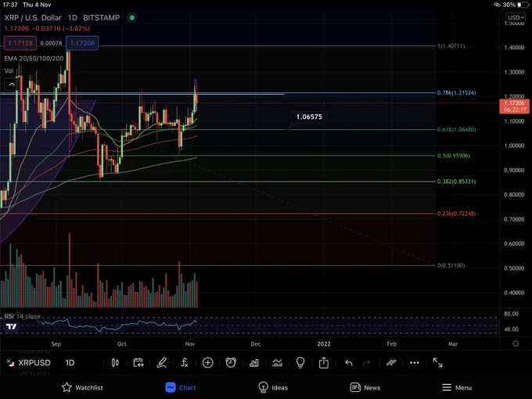
Task: Collapse the indicator legend arrow
Action: click(12, 84)
